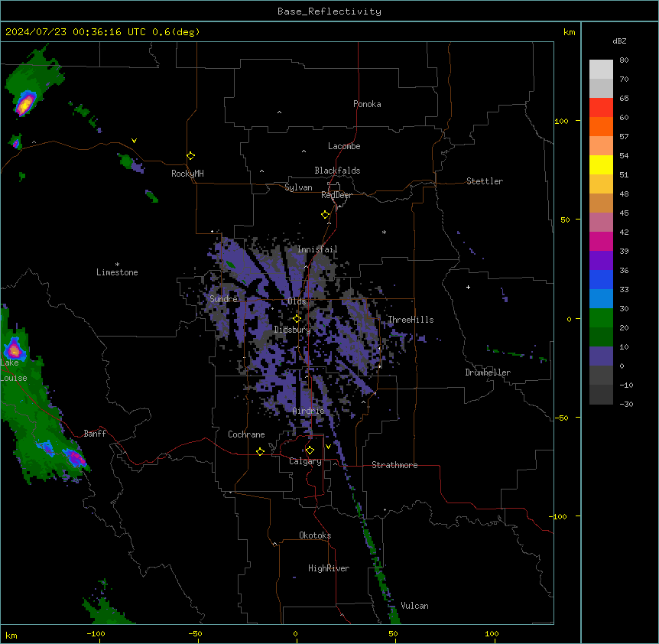Click the Cochrane town label
Screen dimensions: 659x644
point(246,434)
